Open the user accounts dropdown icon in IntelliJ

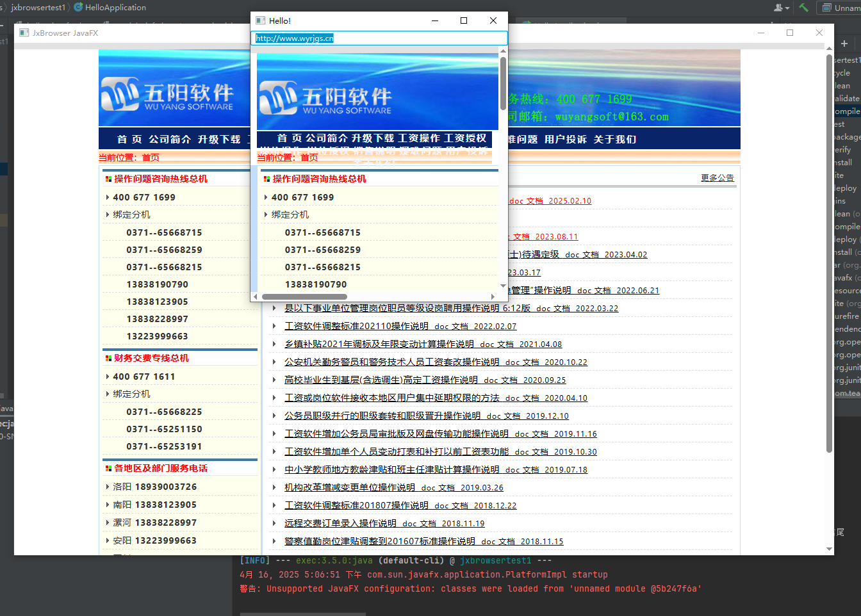(781, 8)
